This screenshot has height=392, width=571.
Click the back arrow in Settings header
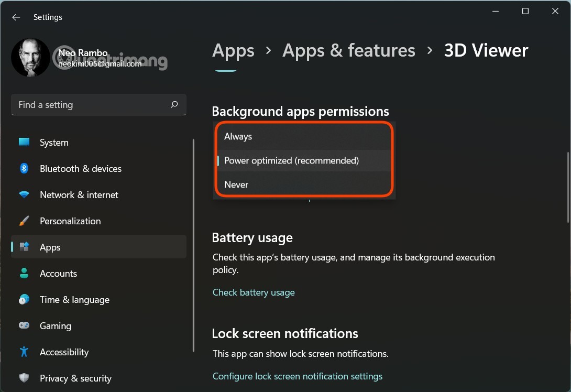click(x=16, y=17)
